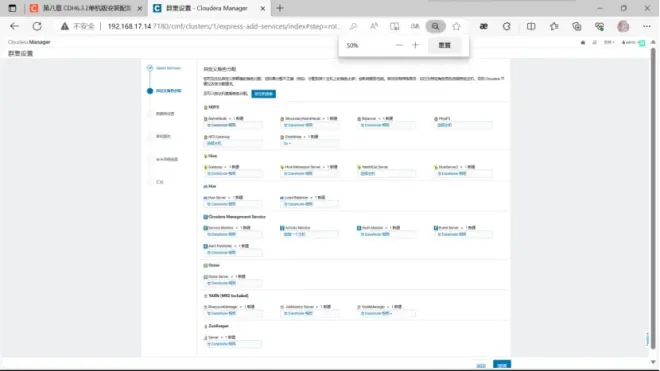Open Load Balancer host selection field

click(309, 204)
